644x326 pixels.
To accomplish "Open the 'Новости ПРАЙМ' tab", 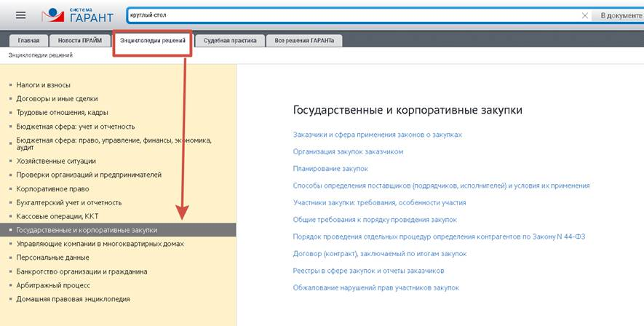I will click(81, 41).
